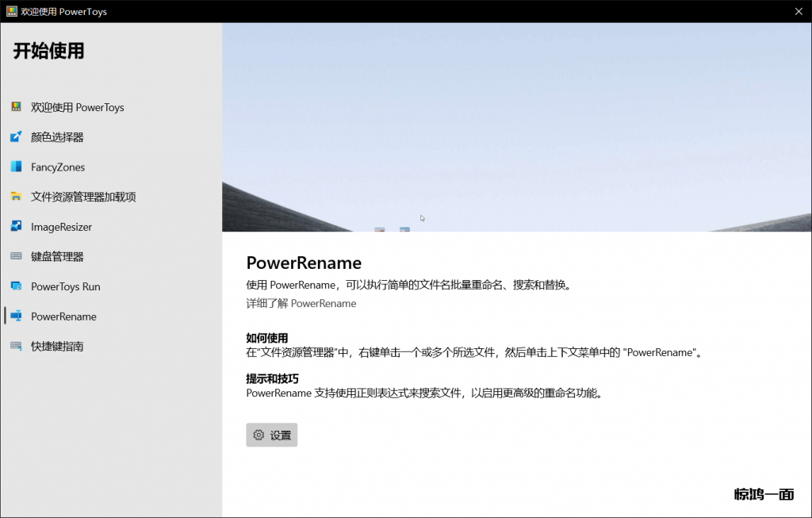The image size is (812, 518).
Task: Click the gear icon on the 设置 button
Action: (x=259, y=435)
